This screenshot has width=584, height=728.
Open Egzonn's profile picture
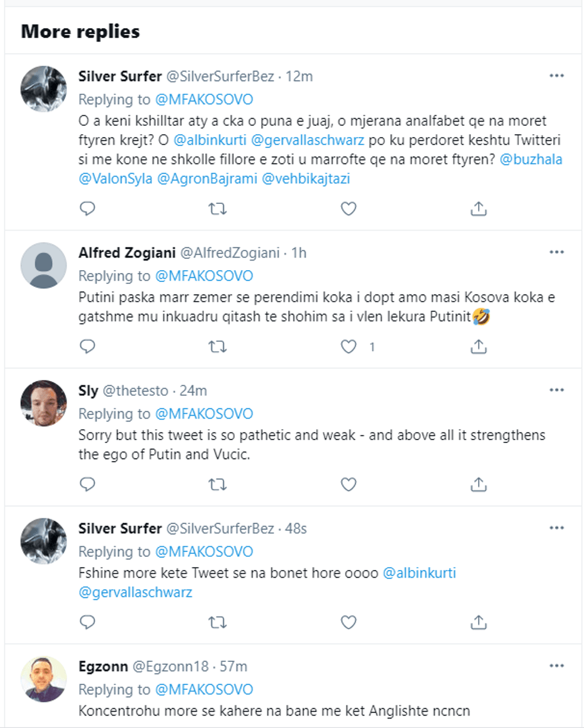[x=44, y=679]
